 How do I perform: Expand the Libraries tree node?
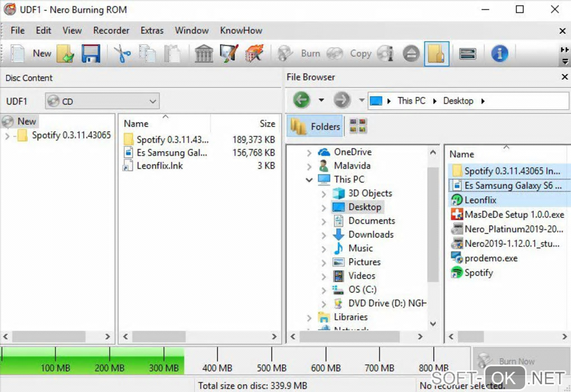[309, 318]
